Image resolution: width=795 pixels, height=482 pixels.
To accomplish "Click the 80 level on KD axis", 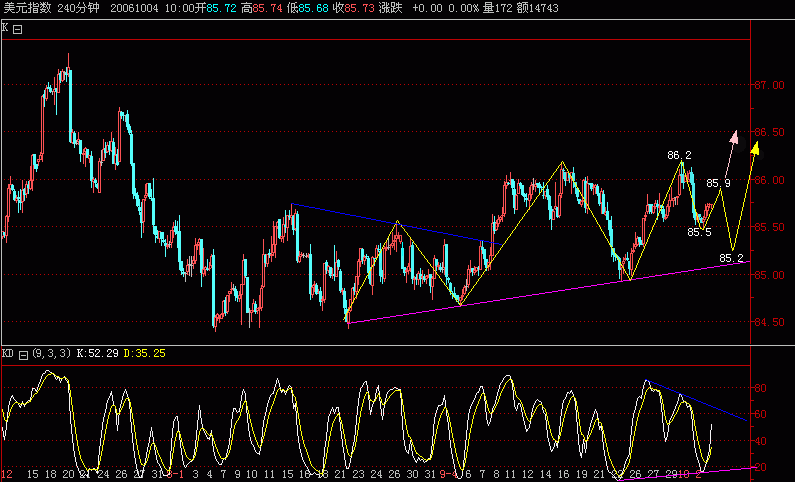I will (x=760, y=388).
